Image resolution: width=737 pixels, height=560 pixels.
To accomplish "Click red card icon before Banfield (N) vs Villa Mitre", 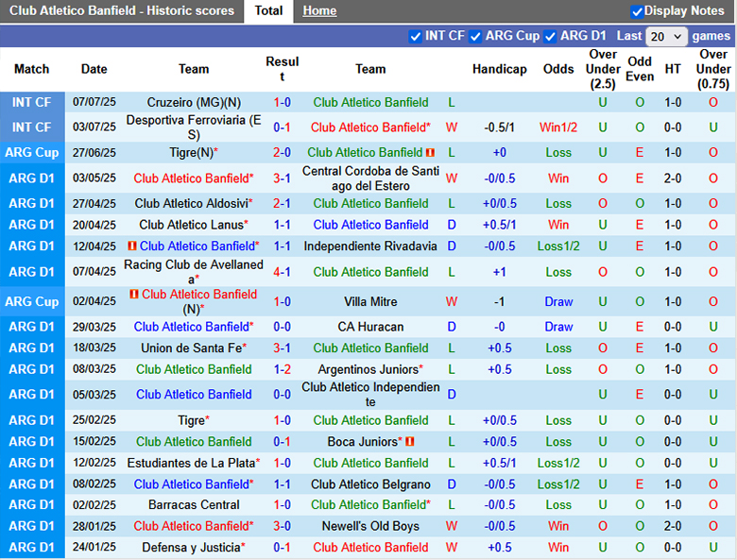I will pos(134,294).
